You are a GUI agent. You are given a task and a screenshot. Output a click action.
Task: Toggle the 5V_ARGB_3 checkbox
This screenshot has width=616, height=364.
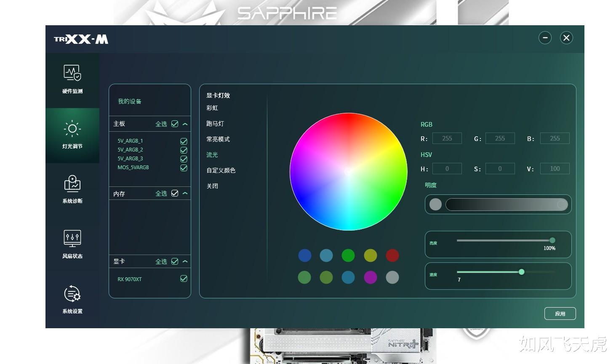tap(184, 159)
